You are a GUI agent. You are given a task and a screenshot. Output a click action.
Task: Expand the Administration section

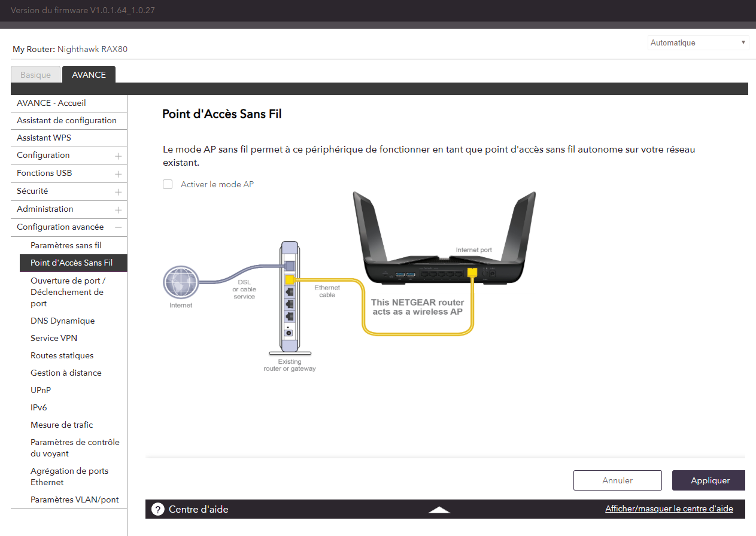tap(119, 210)
